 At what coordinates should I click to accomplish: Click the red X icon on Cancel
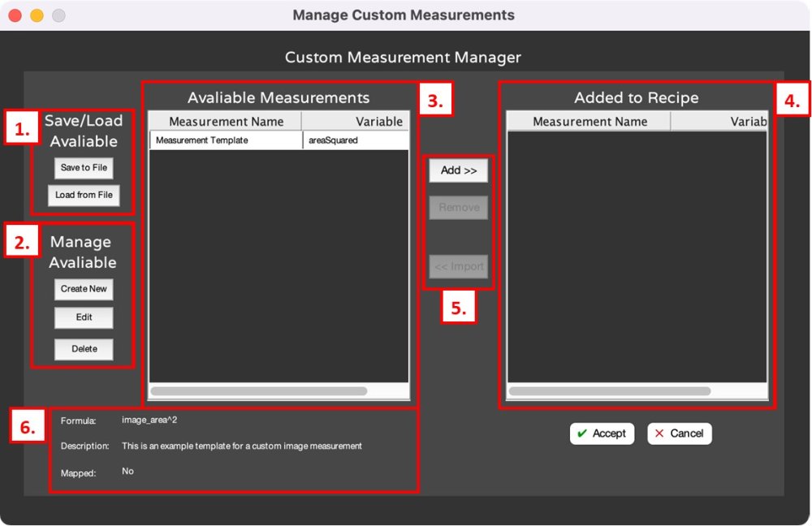pyautogui.click(x=661, y=433)
